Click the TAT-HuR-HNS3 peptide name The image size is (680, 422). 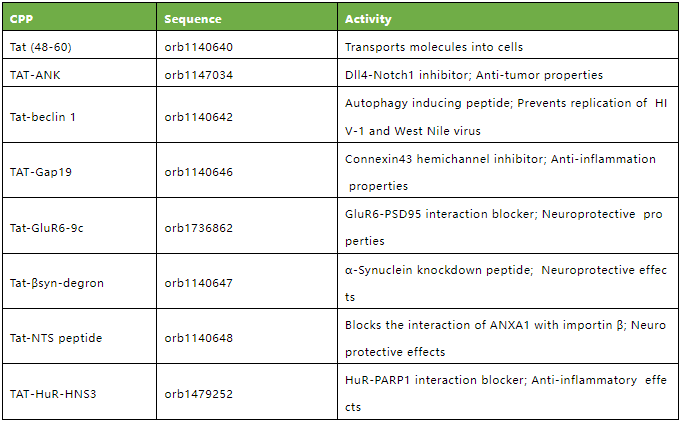point(53,394)
